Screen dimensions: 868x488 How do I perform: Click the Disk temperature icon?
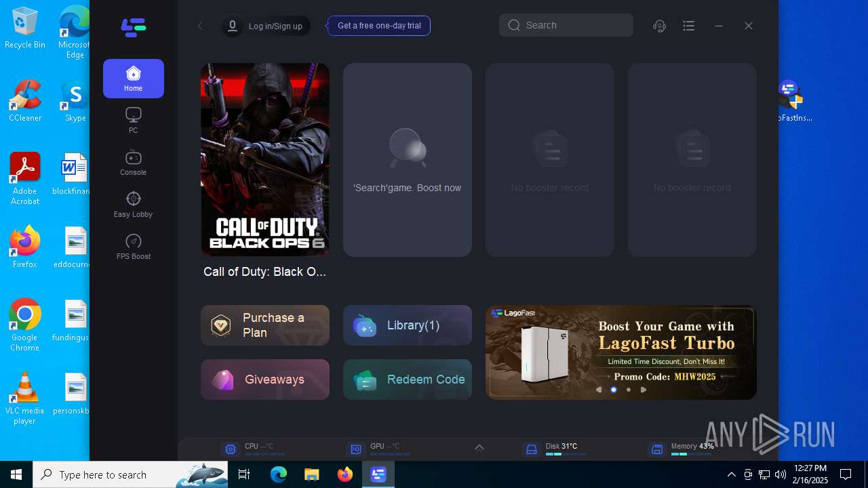point(532,449)
